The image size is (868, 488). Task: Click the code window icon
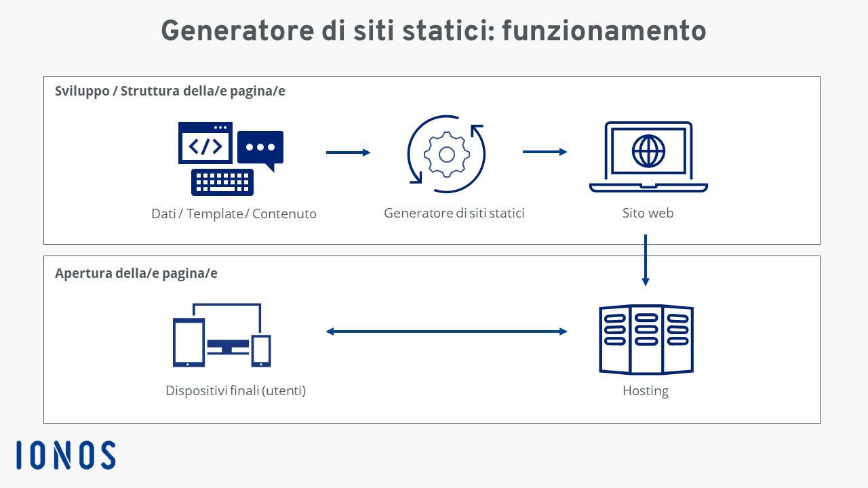(x=205, y=143)
